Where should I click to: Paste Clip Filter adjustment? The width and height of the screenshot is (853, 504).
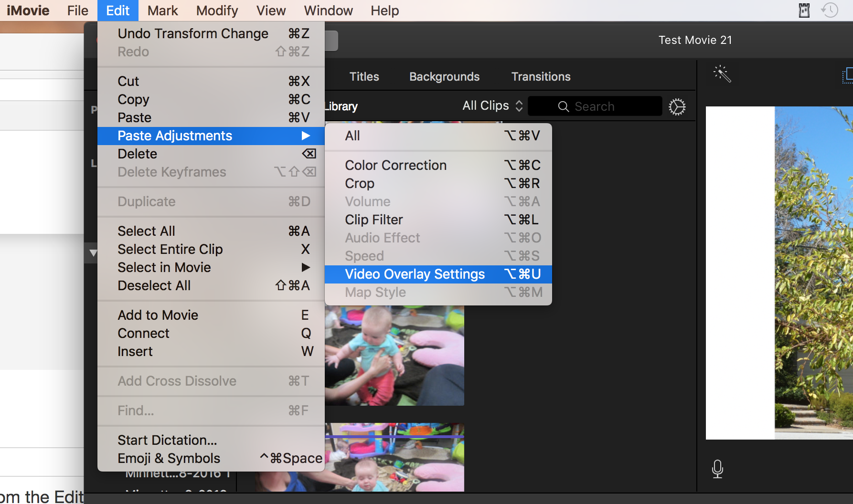(x=438, y=220)
